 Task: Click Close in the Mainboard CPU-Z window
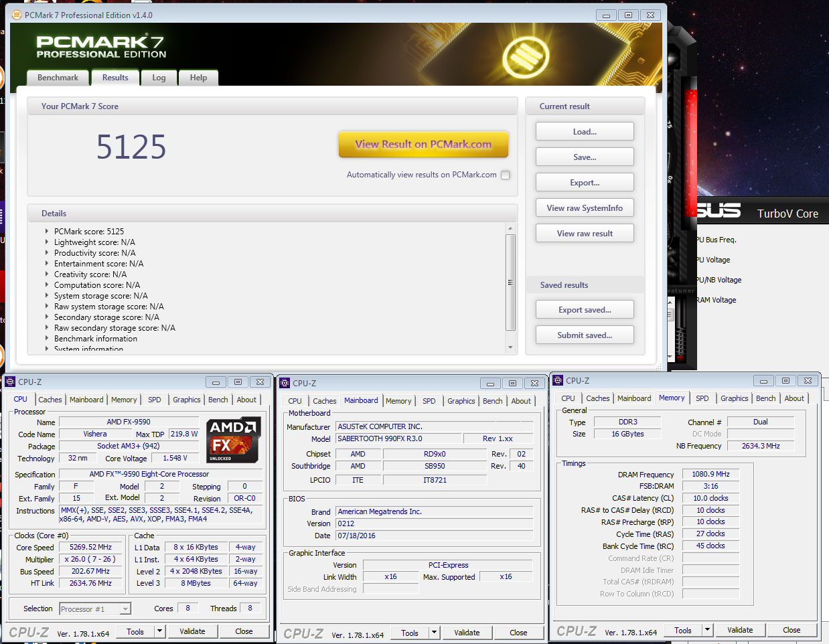point(518,633)
